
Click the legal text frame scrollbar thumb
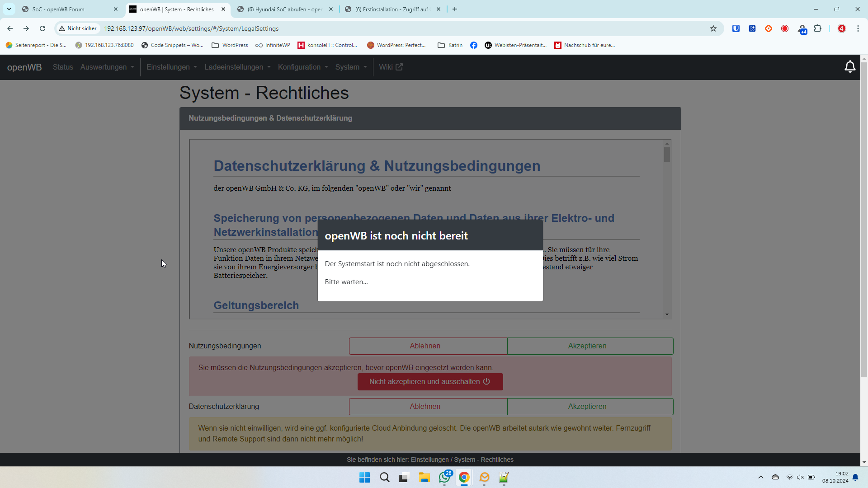667,154
